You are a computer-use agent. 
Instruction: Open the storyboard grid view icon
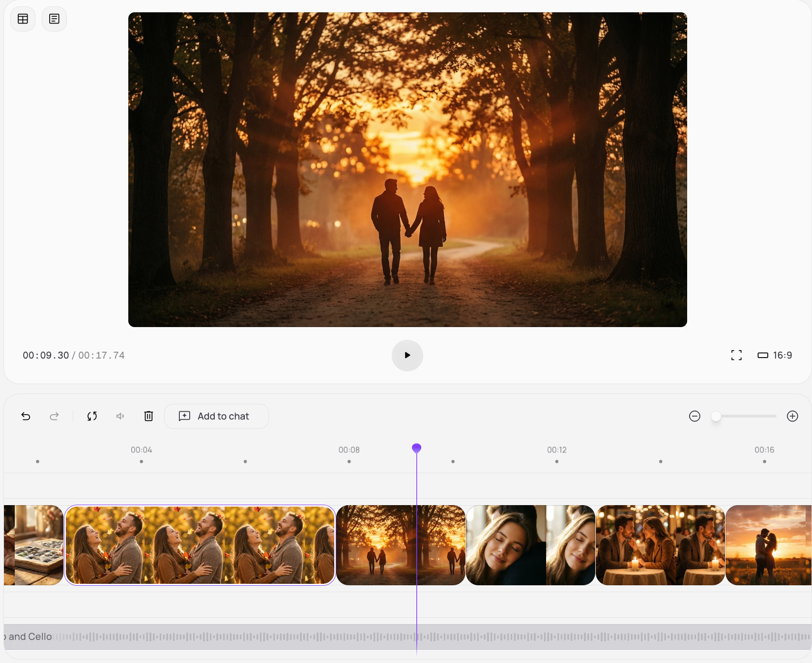tap(23, 19)
